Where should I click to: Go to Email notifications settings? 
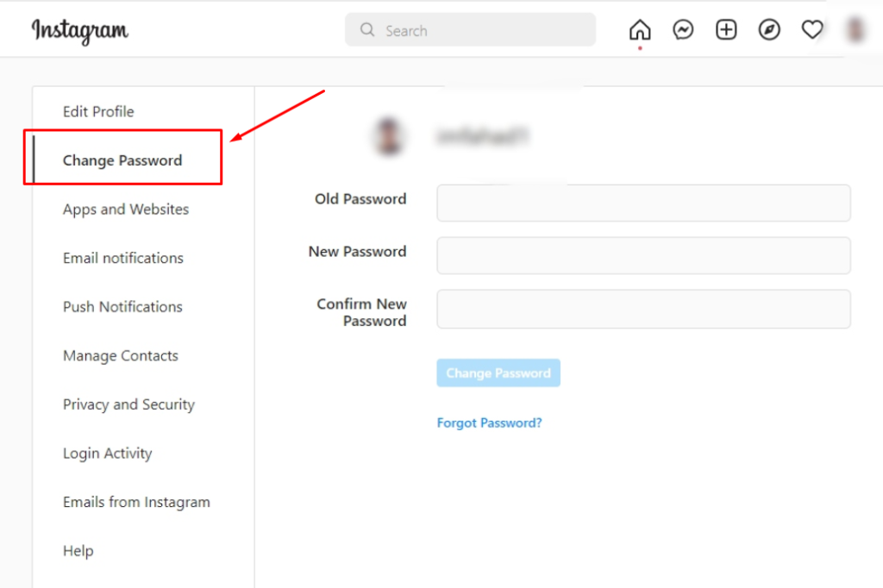[123, 258]
